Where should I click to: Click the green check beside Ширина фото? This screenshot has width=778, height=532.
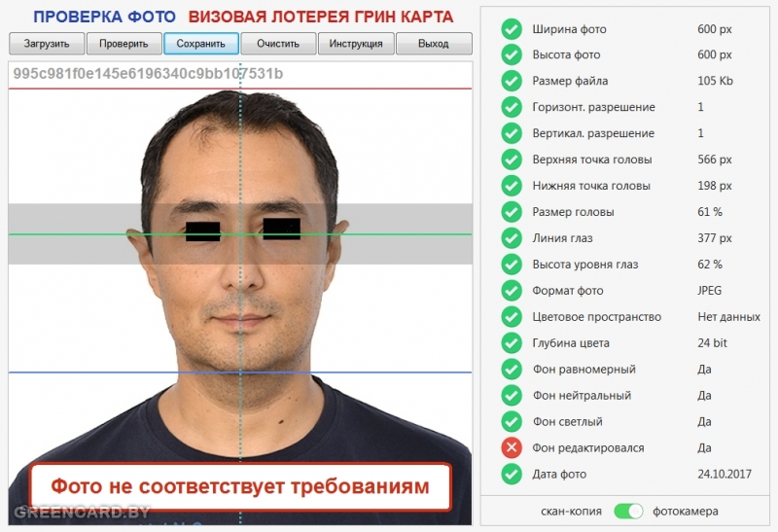point(512,29)
